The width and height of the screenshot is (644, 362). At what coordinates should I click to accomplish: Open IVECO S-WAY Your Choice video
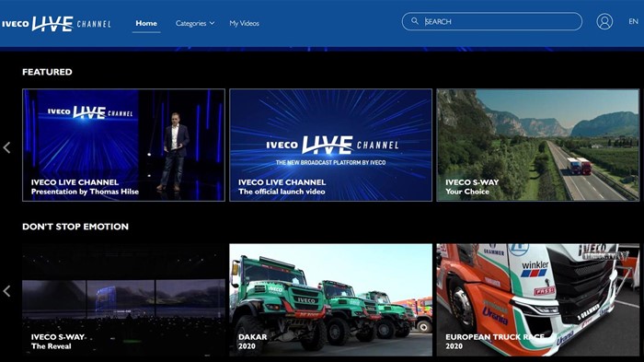click(x=537, y=146)
